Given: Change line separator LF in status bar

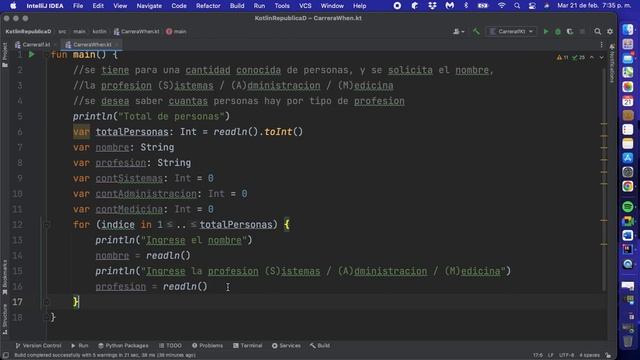Looking at the screenshot, I should (551, 356).
